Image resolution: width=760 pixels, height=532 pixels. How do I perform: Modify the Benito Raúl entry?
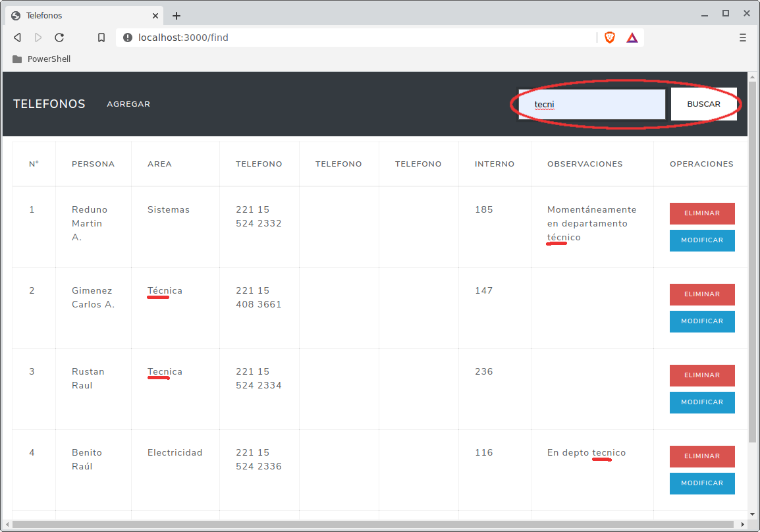[x=702, y=483]
